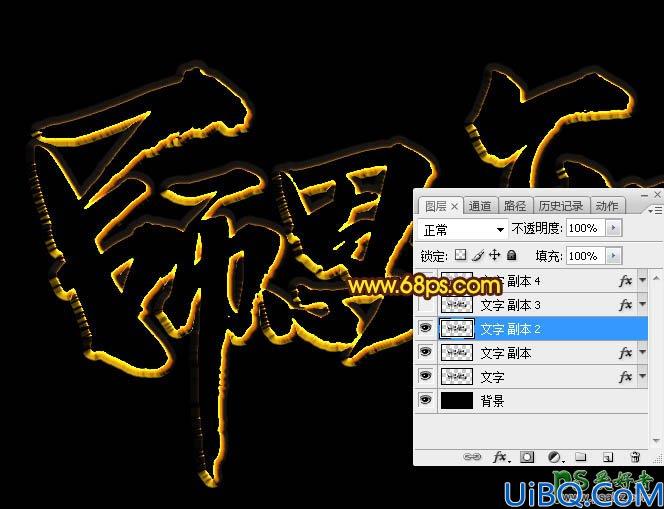Show the 文字 副本 3 layer
This screenshot has height=509, width=664.
tap(425, 304)
